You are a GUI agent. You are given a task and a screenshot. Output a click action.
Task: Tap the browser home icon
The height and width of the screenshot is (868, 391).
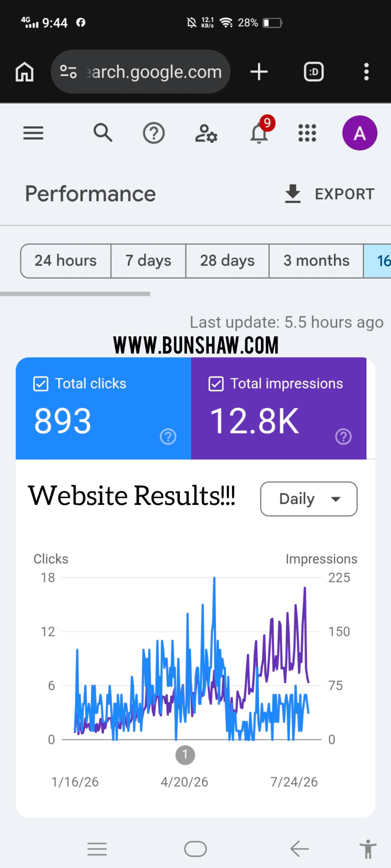24,72
